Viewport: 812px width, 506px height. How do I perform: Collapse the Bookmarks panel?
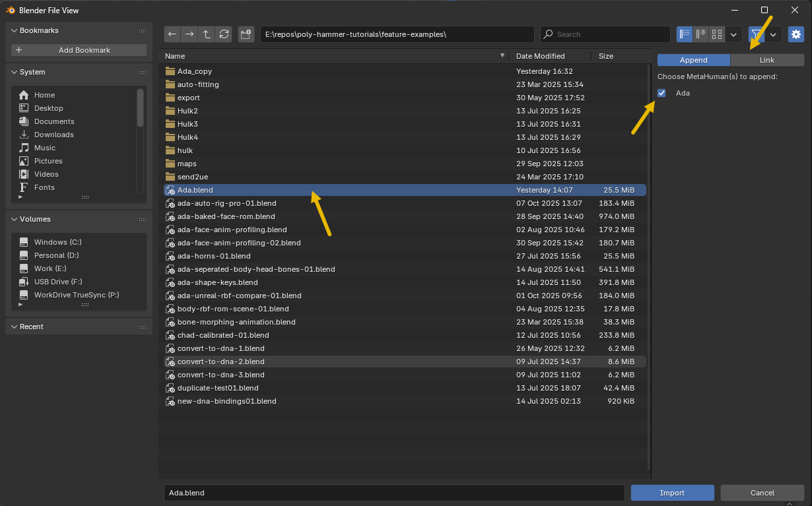39,30
